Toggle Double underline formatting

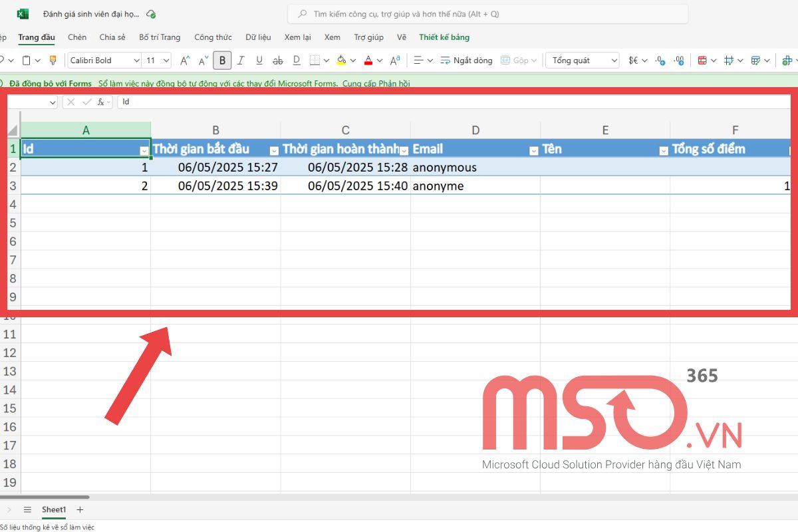click(x=297, y=61)
